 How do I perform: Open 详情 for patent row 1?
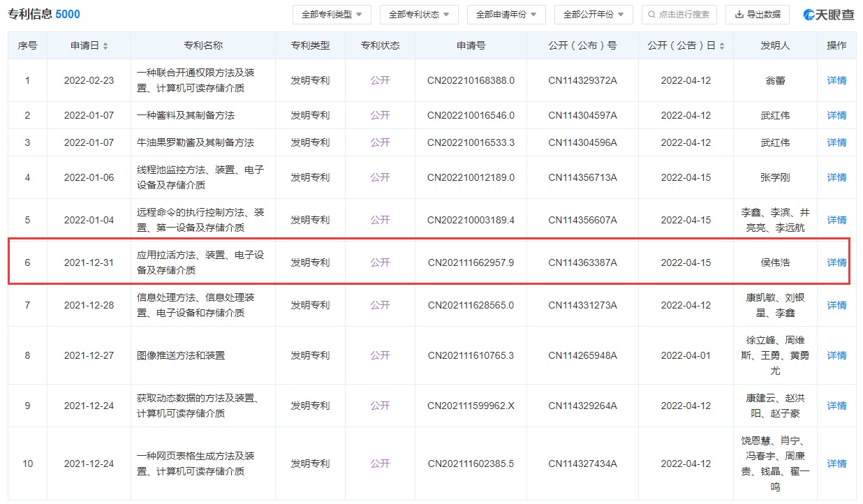(836, 80)
